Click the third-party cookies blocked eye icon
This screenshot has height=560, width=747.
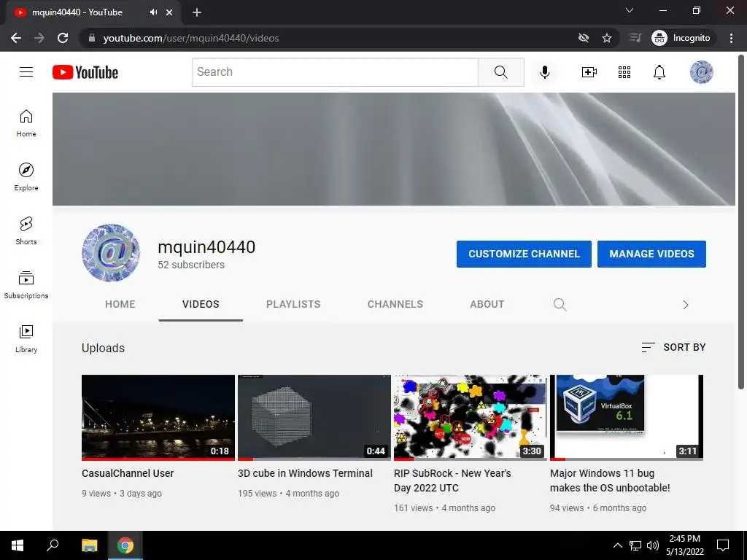(x=583, y=38)
